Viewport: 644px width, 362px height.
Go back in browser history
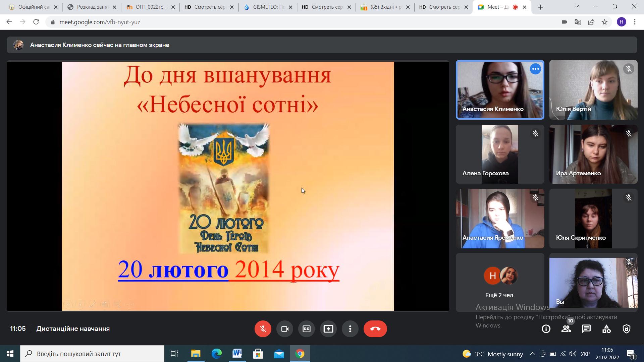[9, 22]
